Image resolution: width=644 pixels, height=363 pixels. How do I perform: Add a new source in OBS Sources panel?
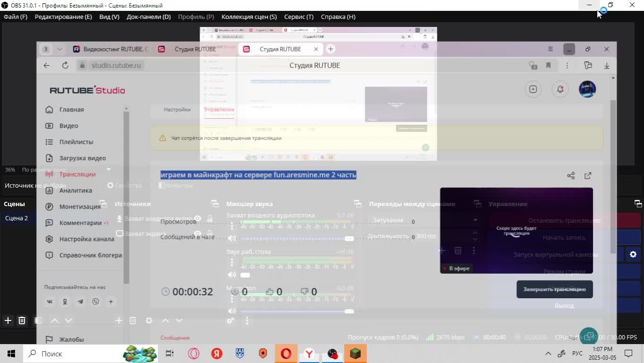point(119,320)
